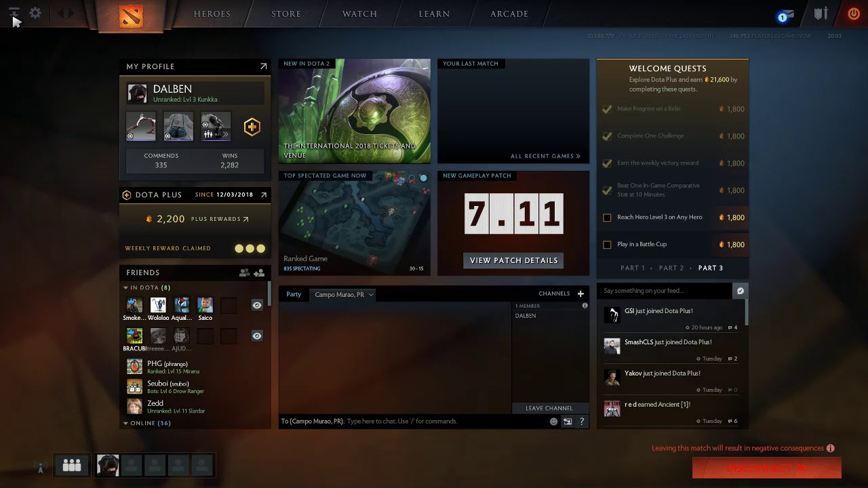Select friend PHG (phrango)

pos(195,367)
